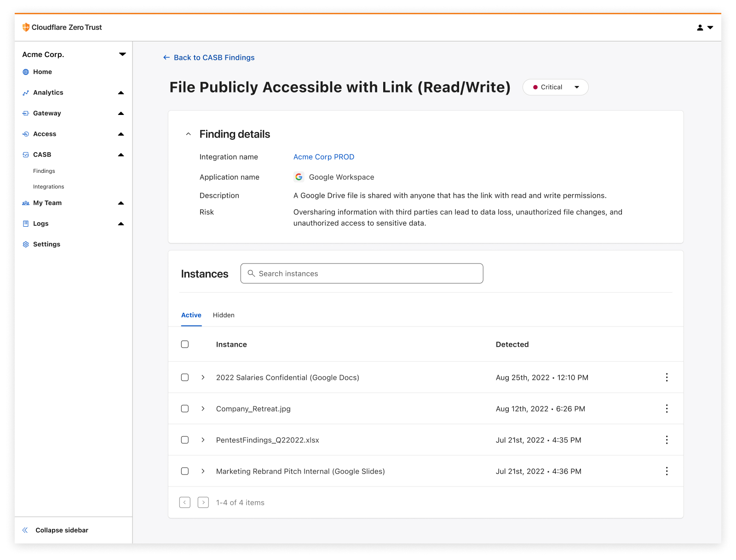Image resolution: width=736 pixels, height=560 pixels.
Task: Switch to the Hidden tab
Action: pyautogui.click(x=224, y=315)
